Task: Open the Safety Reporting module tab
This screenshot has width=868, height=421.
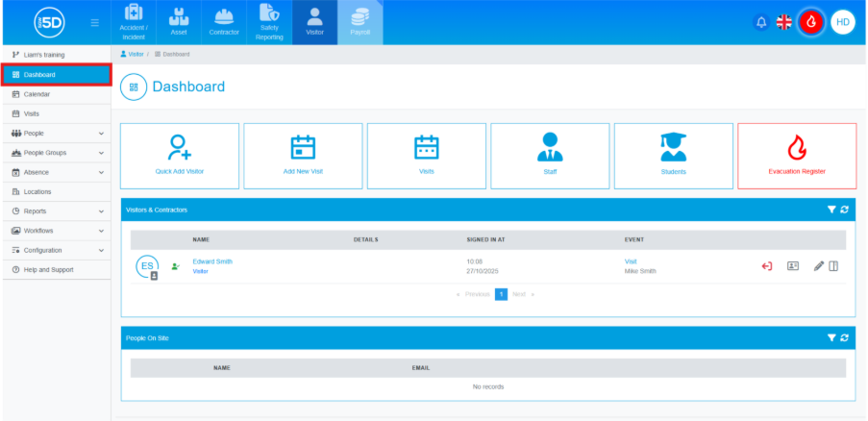Action: (x=269, y=22)
